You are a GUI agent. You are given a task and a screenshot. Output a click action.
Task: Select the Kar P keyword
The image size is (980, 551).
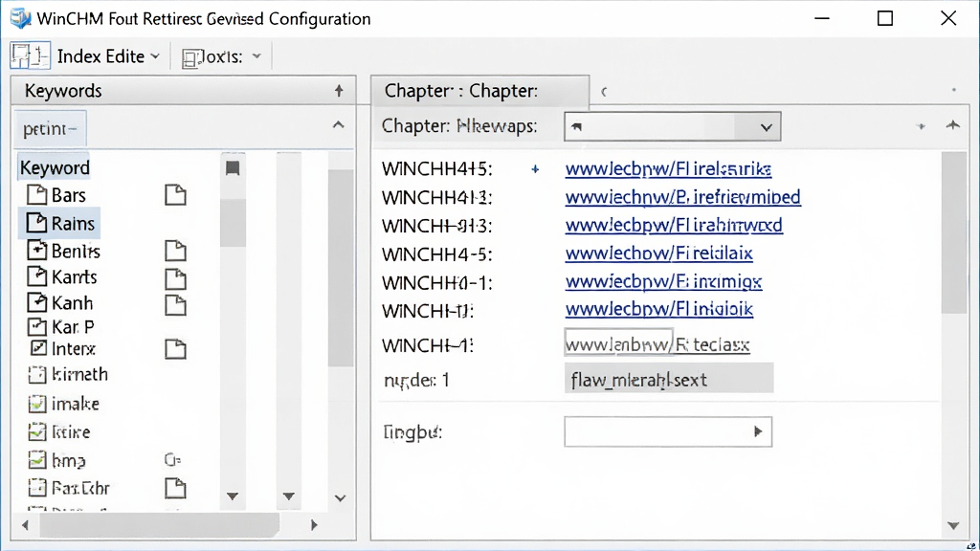[61, 327]
